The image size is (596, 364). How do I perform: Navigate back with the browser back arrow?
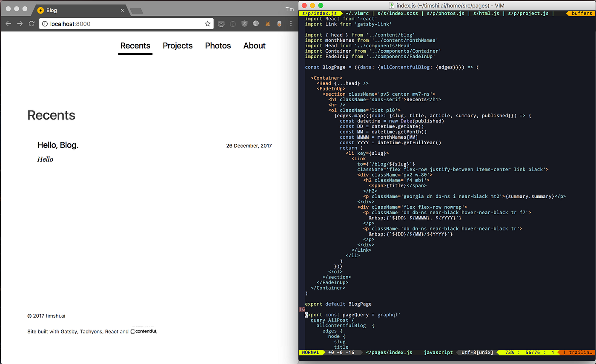[8, 24]
